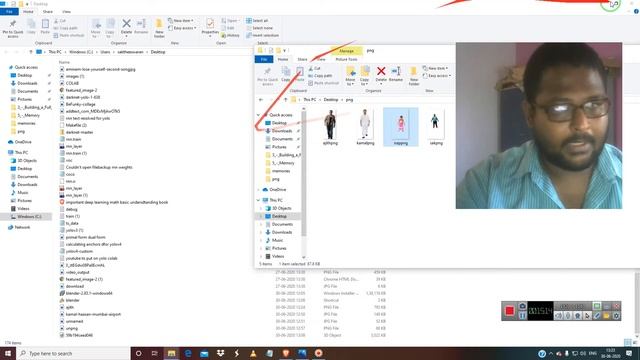
Task: Click Invert selection in Desktop window ribbon
Action: click(262, 35)
